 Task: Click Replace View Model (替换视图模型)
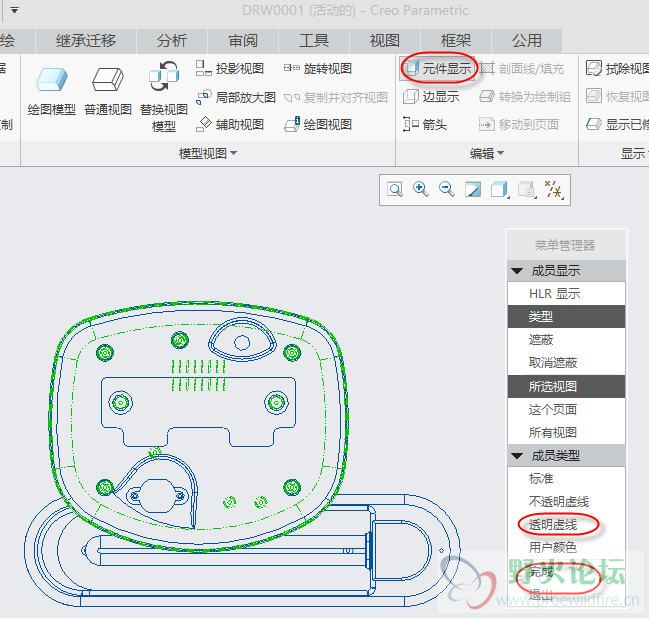pos(164,97)
